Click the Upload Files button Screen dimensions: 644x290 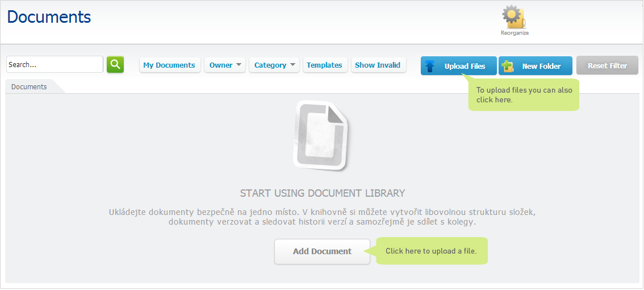pyautogui.click(x=458, y=66)
